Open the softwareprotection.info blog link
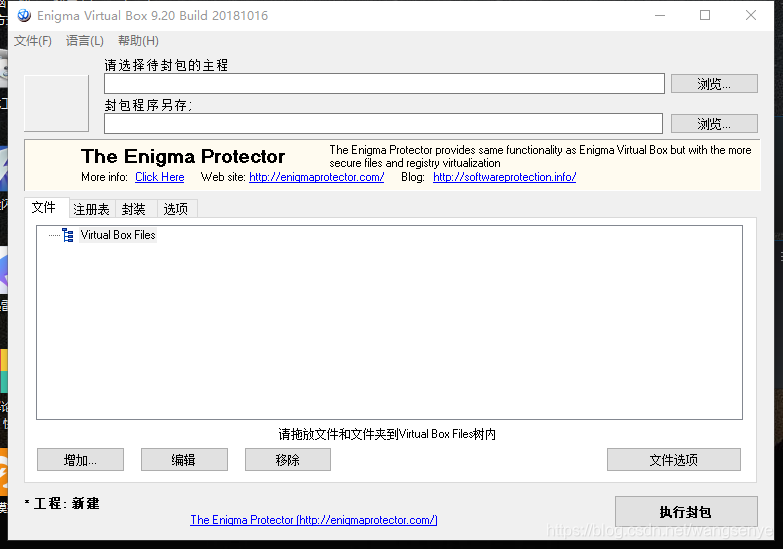 click(504, 177)
